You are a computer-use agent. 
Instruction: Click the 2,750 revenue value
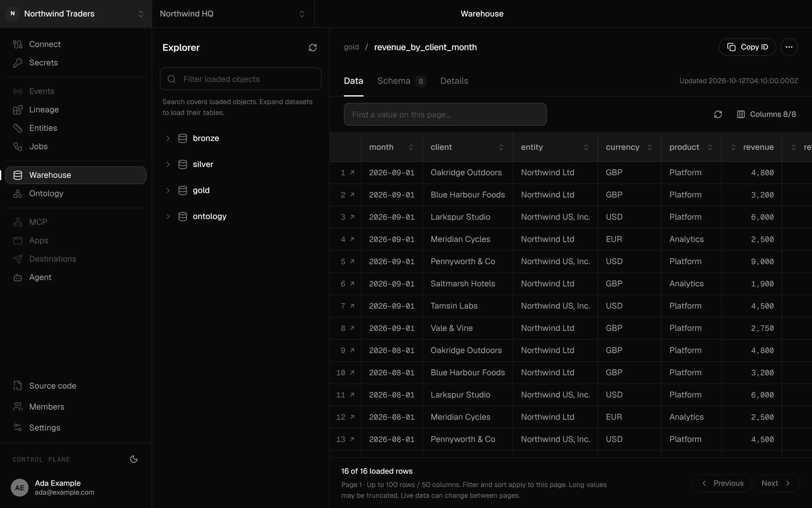tap(762, 328)
